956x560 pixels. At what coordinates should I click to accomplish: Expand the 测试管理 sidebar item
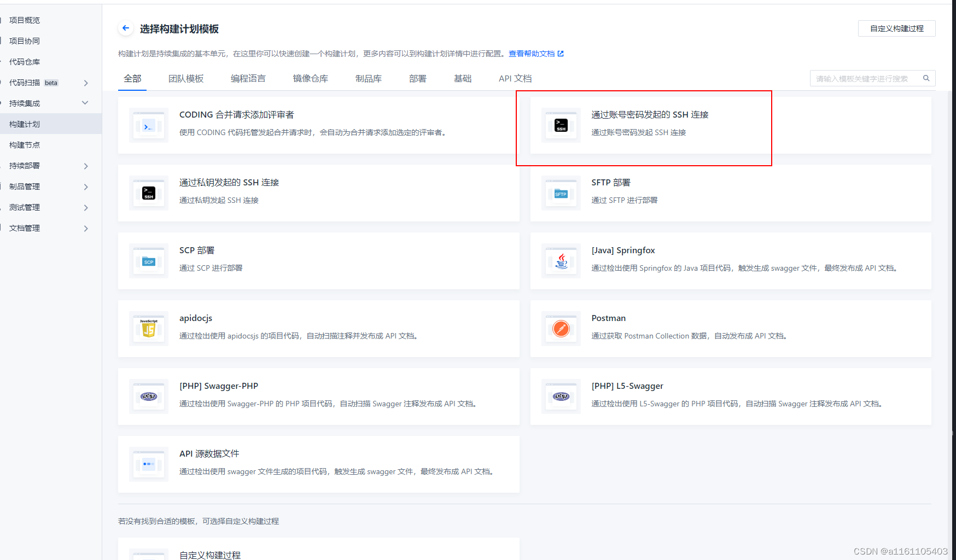point(86,207)
